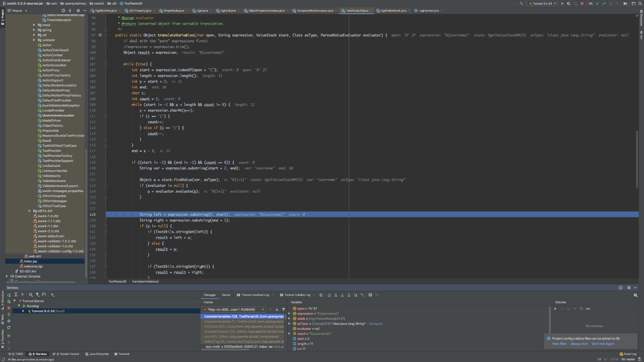
Task: Switch to the OgnlValueStack.java editor tab
Action: coord(393,10)
